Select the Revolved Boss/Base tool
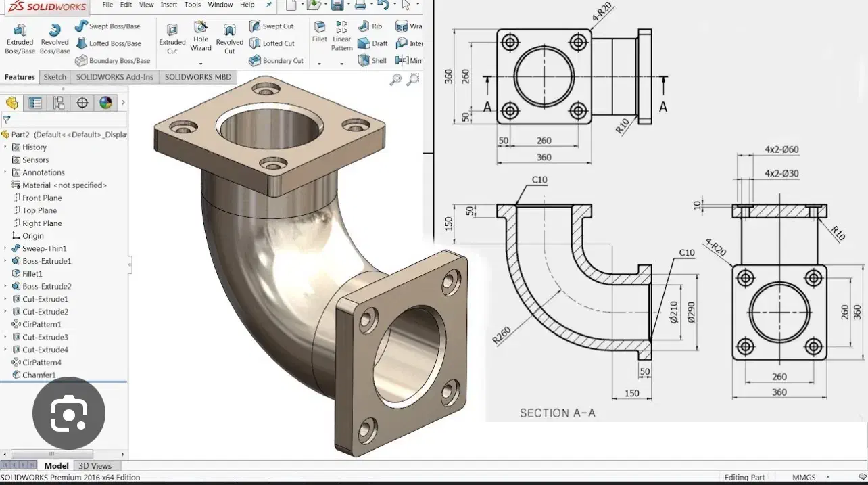 (55, 39)
